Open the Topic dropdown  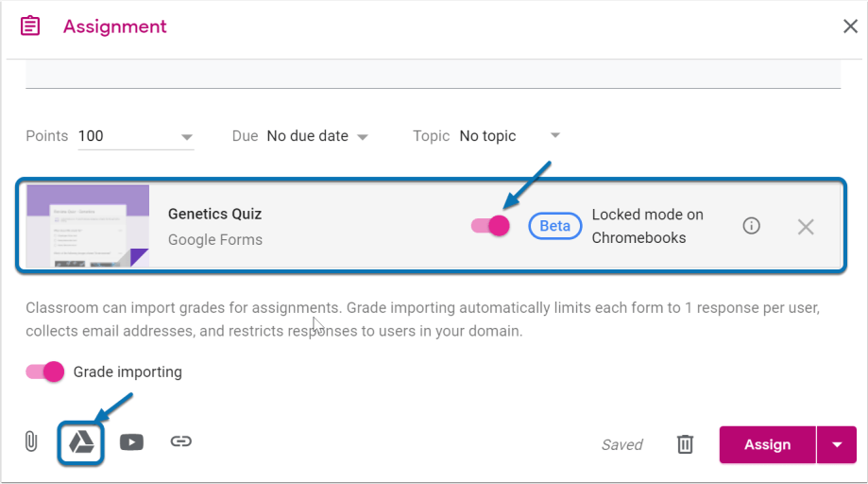pyautogui.click(x=555, y=136)
